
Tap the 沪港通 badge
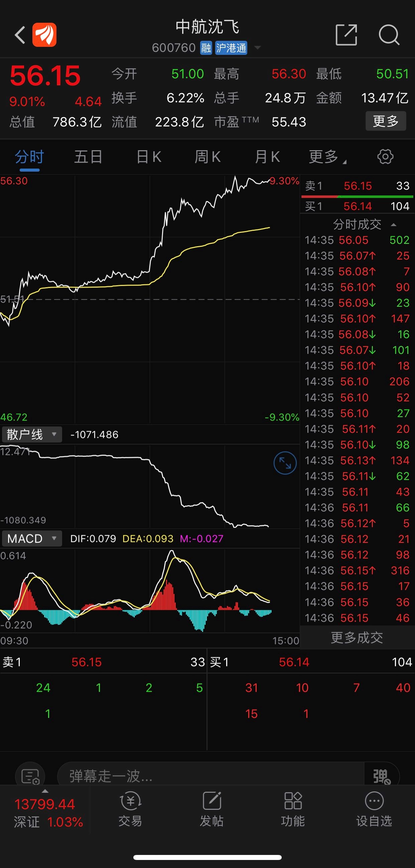pos(231,48)
